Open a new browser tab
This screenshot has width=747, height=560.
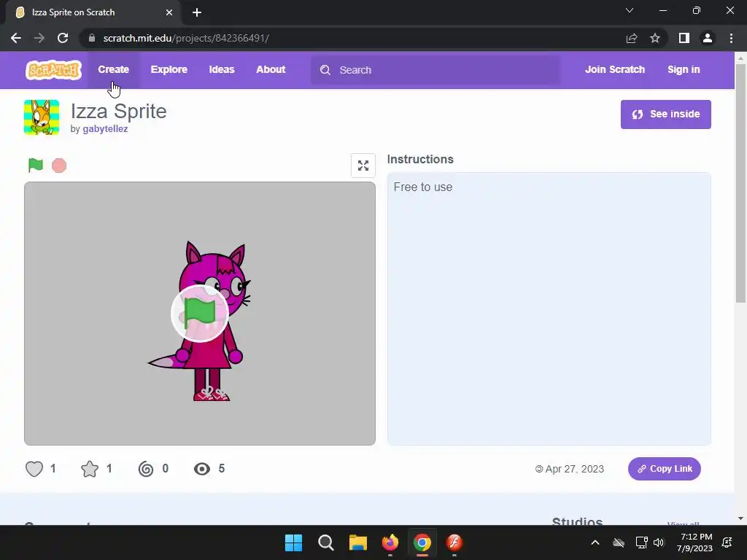[197, 12]
